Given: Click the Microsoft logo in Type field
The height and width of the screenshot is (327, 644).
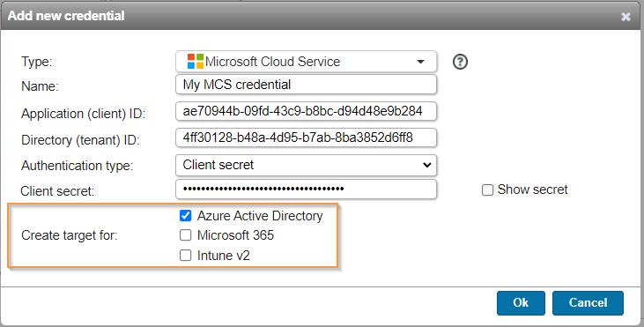Looking at the screenshot, I should tap(195, 61).
